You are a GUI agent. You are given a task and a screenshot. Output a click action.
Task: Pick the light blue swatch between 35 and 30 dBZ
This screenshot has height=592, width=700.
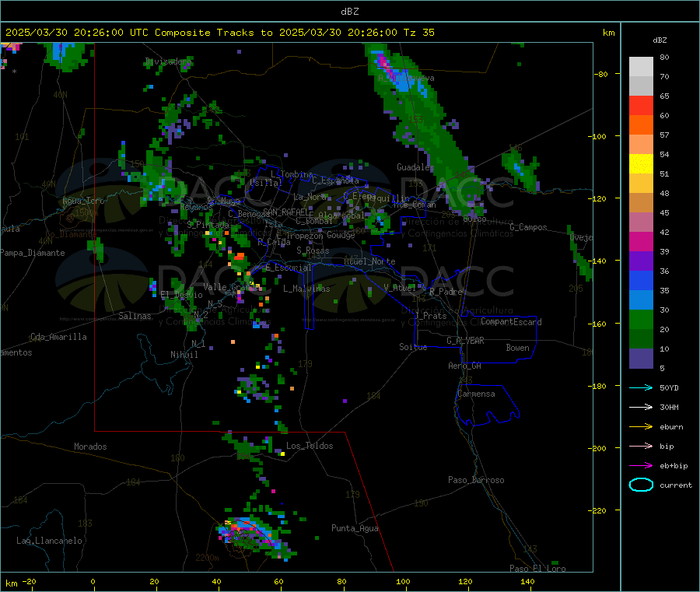pyautogui.click(x=641, y=300)
